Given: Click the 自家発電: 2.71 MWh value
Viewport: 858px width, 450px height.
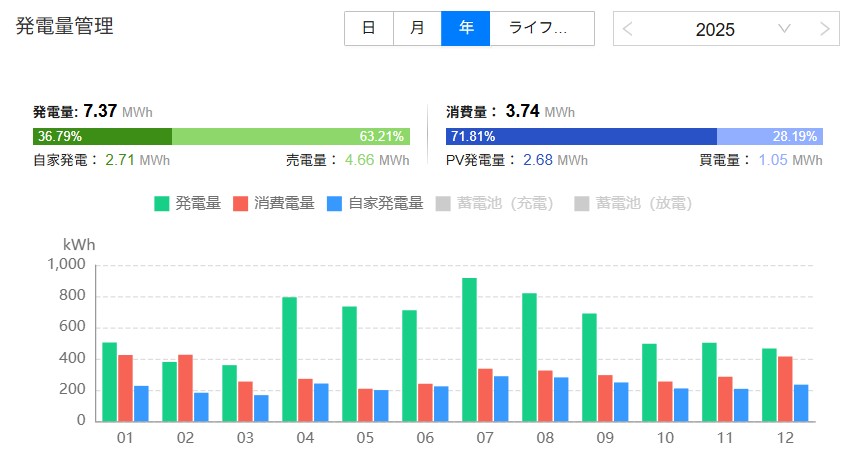Looking at the screenshot, I should tap(102, 160).
